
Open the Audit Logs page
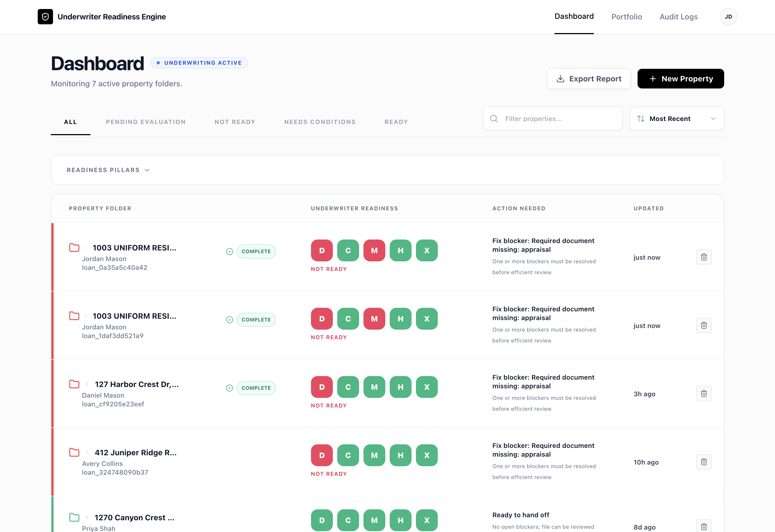678,17
